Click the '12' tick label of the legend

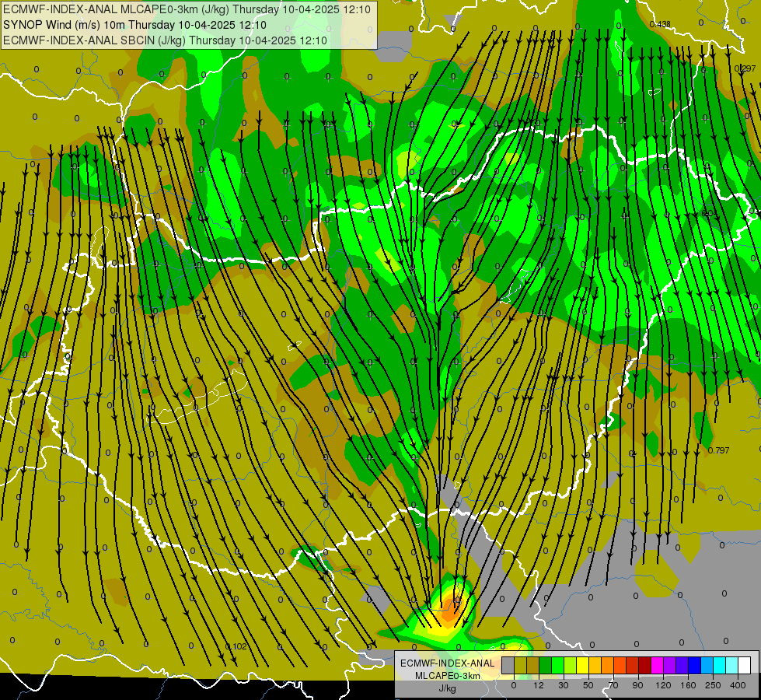[539, 685]
